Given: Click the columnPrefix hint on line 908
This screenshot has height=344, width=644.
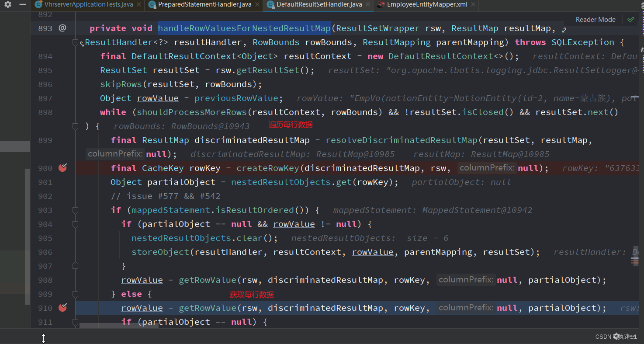Looking at the screenshot, I should point(466,280).
